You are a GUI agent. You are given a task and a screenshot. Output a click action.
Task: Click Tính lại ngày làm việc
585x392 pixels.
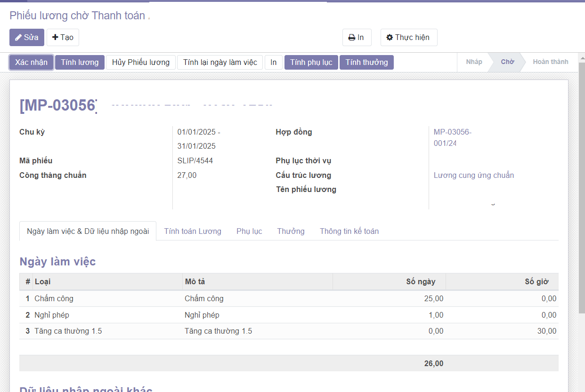(220, 63)
